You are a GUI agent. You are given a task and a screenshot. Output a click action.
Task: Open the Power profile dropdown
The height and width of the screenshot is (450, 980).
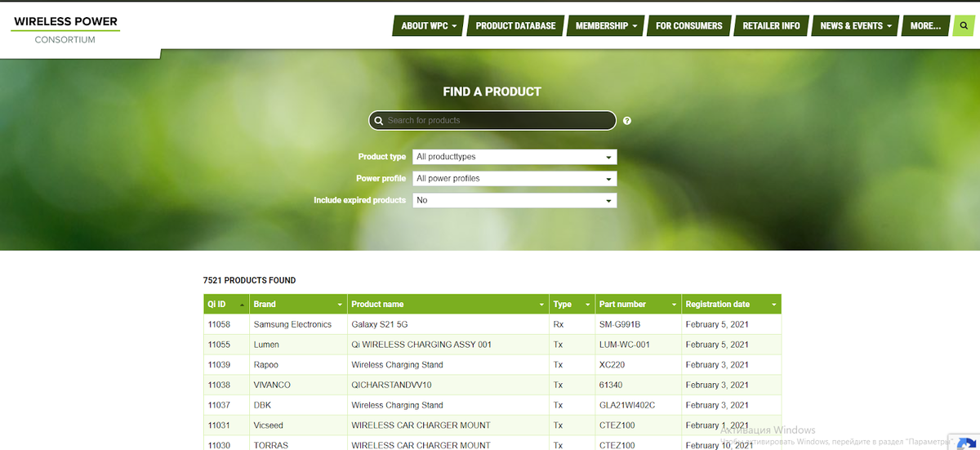(x=514, y=178)
